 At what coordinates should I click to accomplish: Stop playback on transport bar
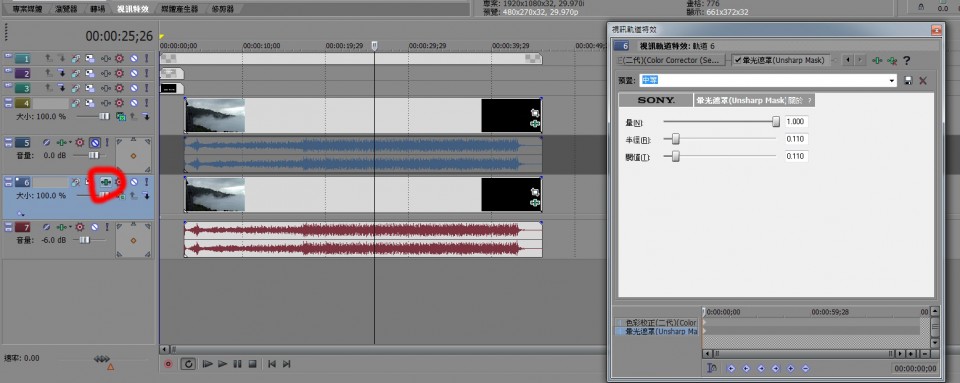[252, 363]
